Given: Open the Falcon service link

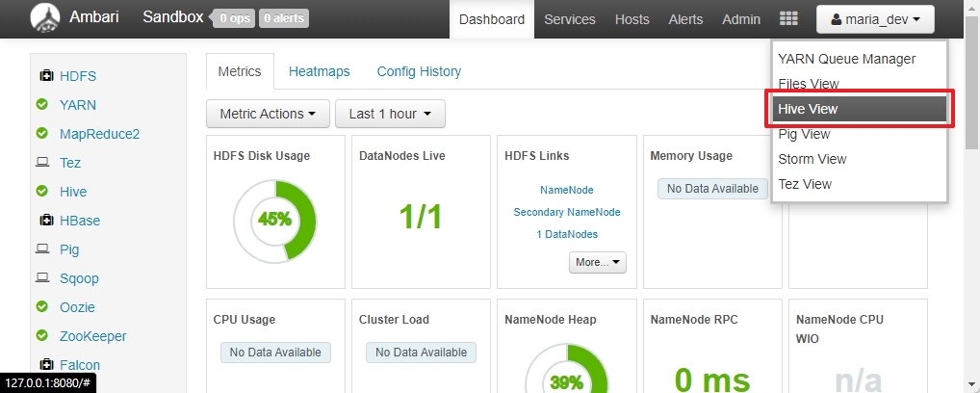Looking at the screenshot, I should [80, 365].
